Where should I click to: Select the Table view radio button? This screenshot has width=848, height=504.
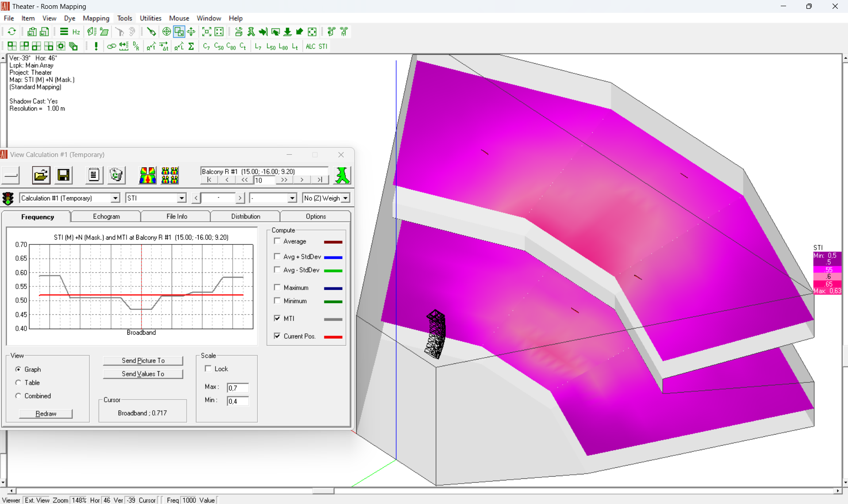[x=18, y=382]
